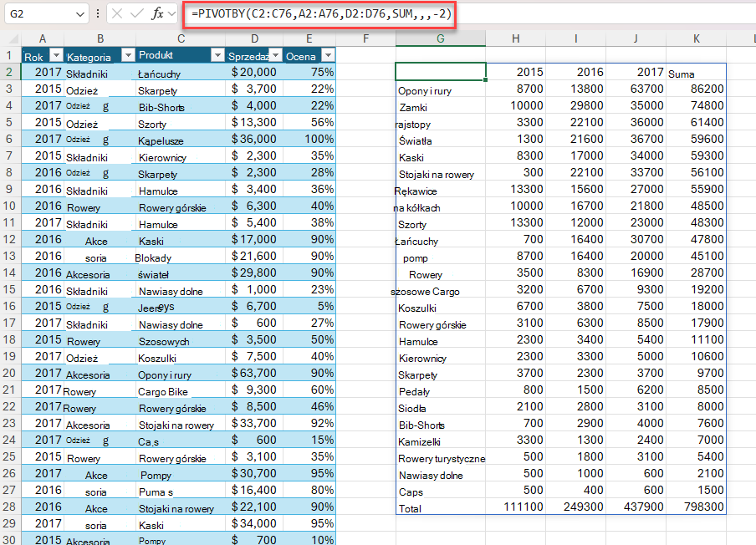The width and height of the screenshot is (756, 545).
Task: Click the Jerseys product cell in row 16
Action: 156,308
